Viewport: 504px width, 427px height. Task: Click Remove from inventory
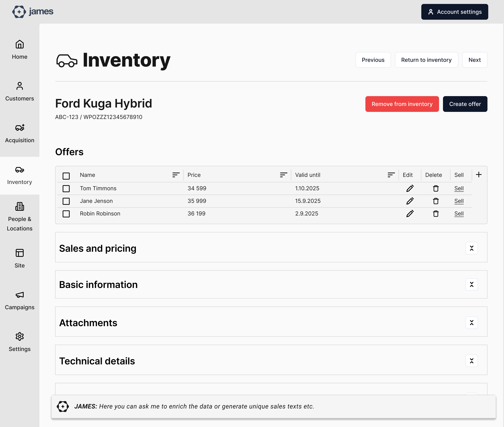click(x=402, y=104)
